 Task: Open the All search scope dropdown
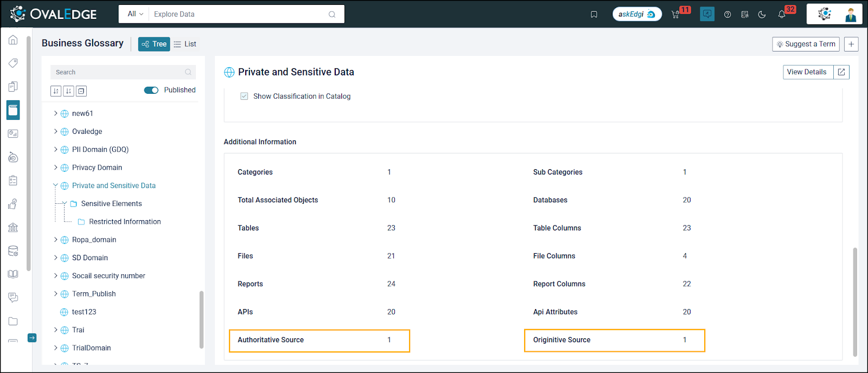click(x=135, y=14)
